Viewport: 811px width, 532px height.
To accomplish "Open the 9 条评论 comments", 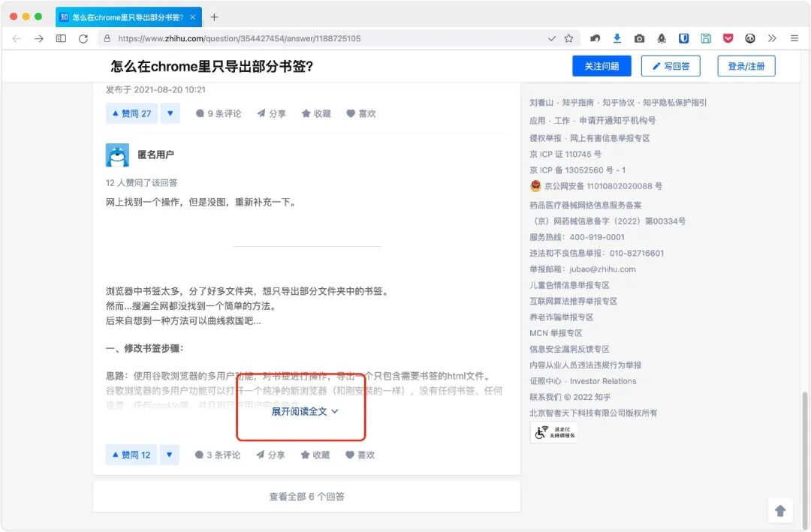I will click(219, 114).
